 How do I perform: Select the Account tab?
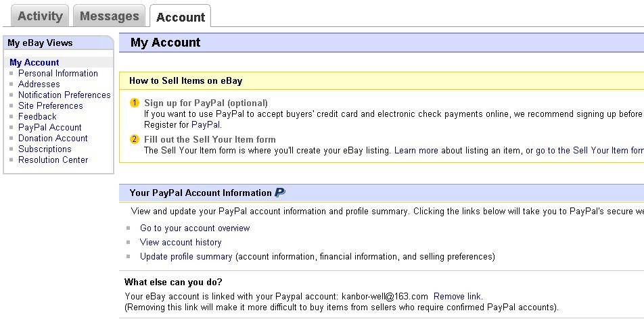tap(180, 17)
